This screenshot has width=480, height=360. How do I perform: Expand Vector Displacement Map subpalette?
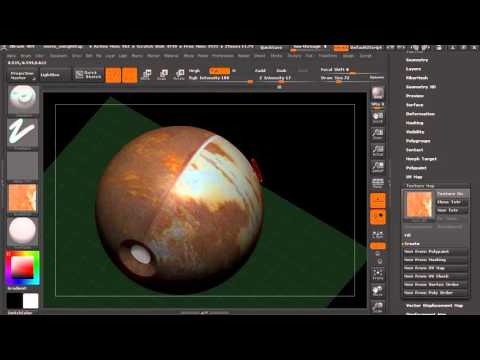click(434, 305)
